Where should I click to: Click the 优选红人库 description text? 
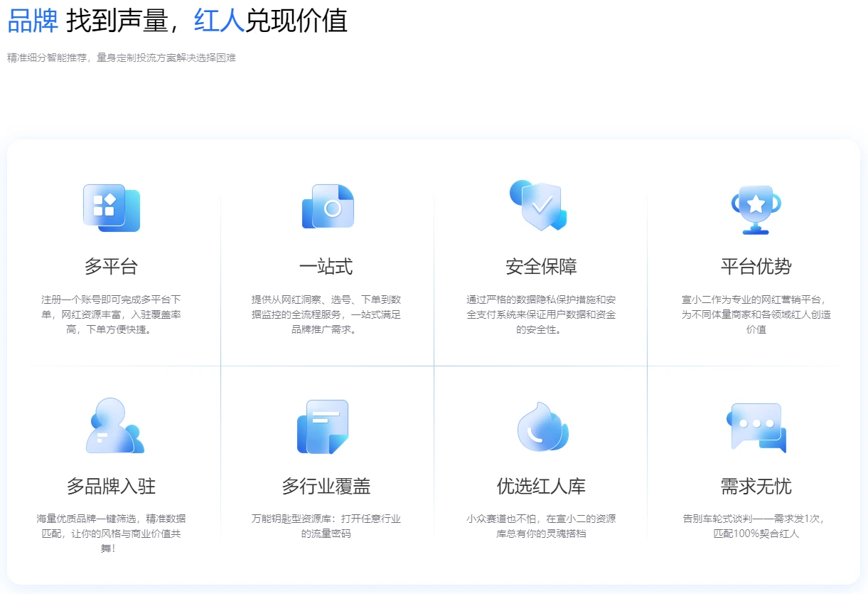point(542,526)
